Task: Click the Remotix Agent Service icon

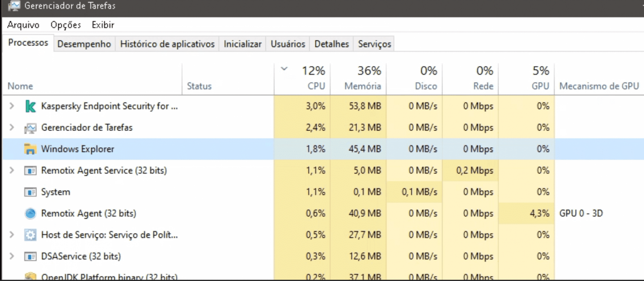Action: click(x=30, y=171)
